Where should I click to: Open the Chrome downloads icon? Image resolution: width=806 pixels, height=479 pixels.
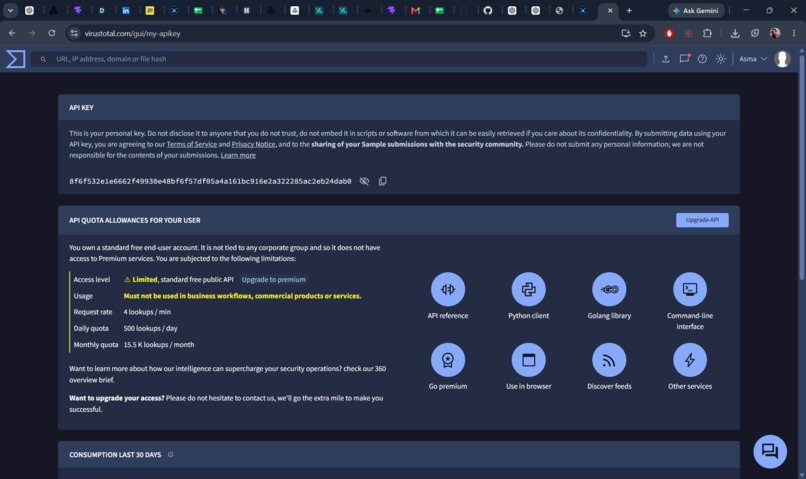tap(735, 33)
